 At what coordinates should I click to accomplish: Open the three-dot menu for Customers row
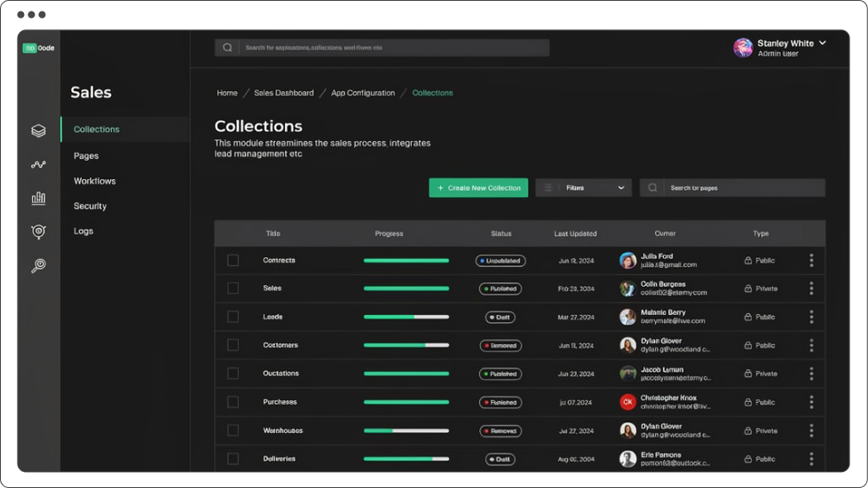click(811, 345)
